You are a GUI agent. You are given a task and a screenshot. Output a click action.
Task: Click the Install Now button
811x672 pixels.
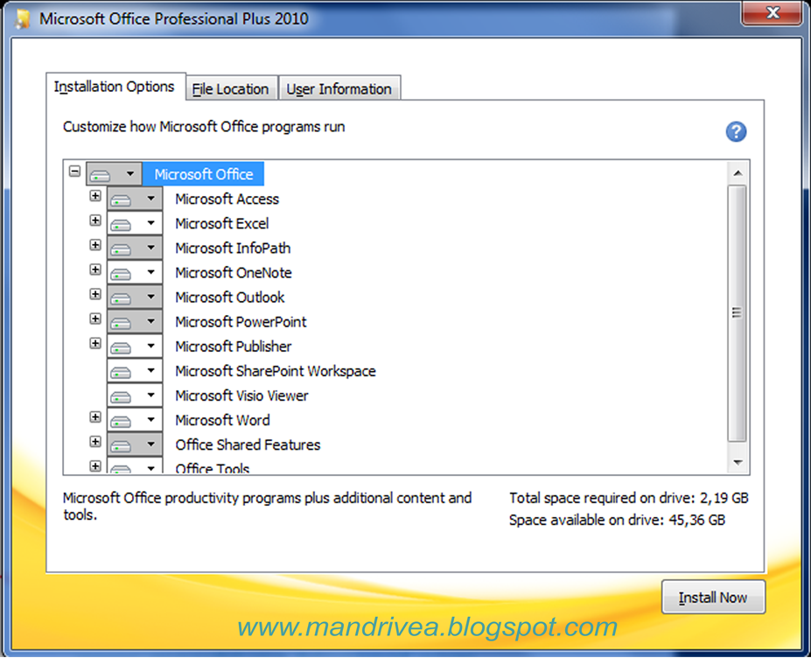[713, 598]
